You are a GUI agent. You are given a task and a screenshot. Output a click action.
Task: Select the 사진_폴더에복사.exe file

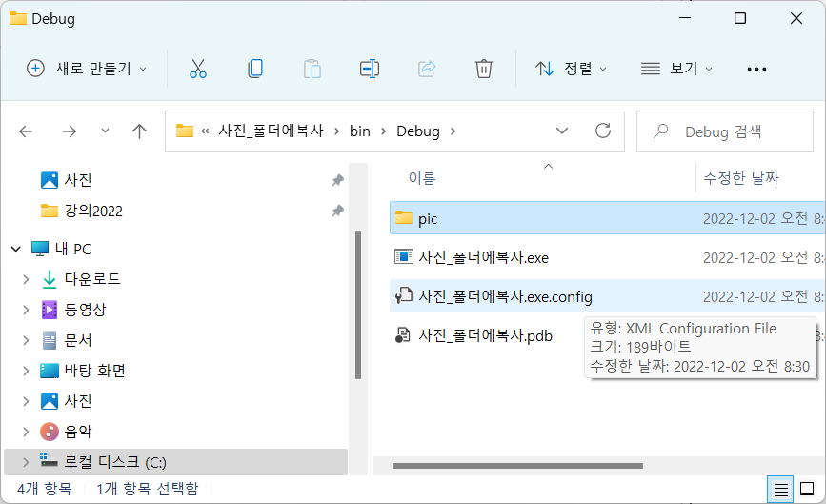click(x=607, y=257)
